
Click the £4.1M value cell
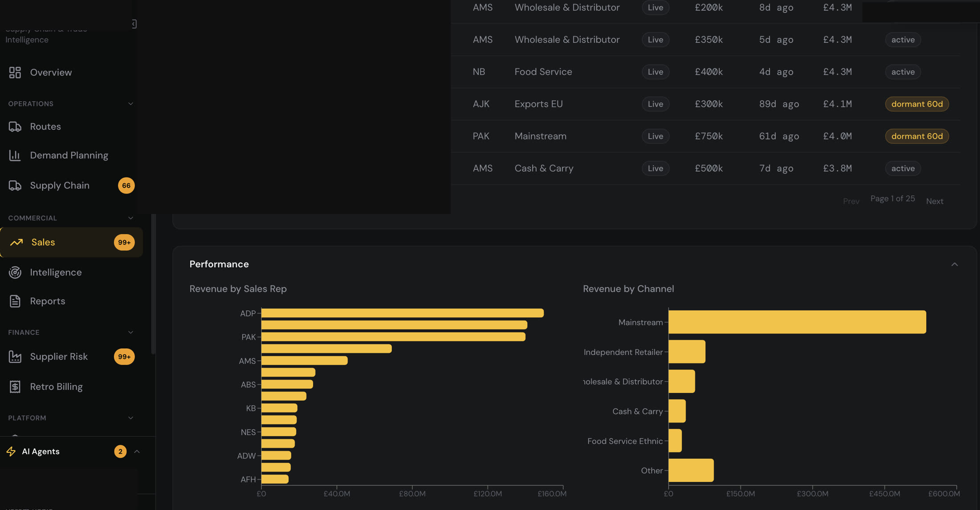pyautogui.click(x=837, y=104)
